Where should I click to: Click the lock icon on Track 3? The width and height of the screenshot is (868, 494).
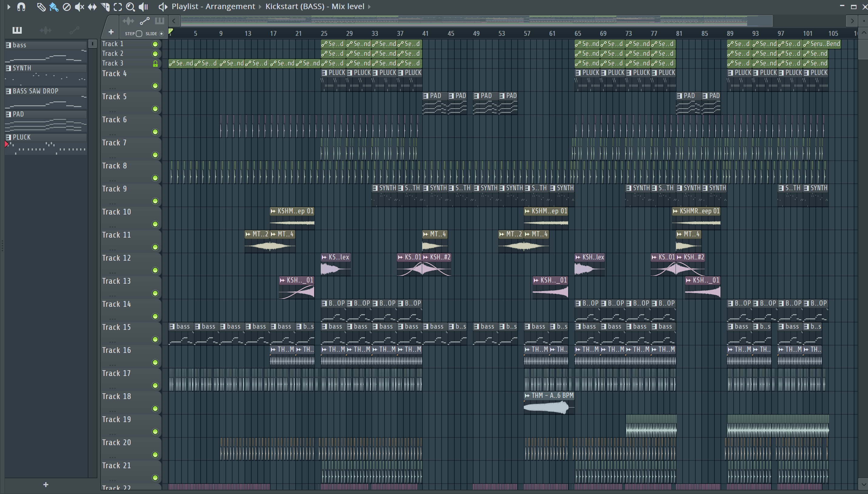tap(155, 63)
